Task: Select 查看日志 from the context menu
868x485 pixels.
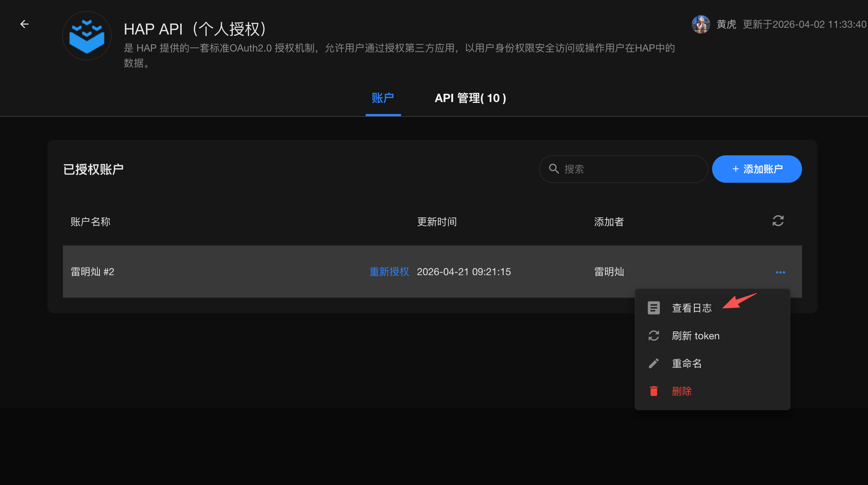Action: [712, 308]
